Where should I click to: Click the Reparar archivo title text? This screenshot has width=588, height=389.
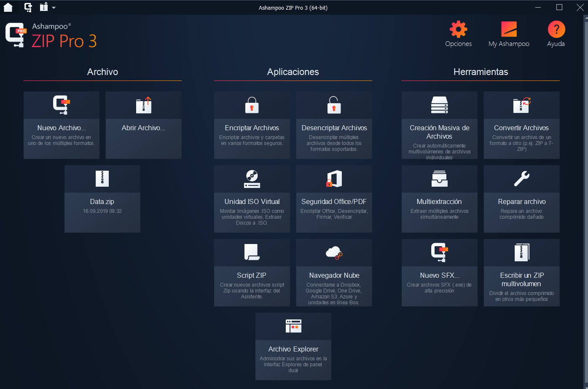tap(522, 201)
